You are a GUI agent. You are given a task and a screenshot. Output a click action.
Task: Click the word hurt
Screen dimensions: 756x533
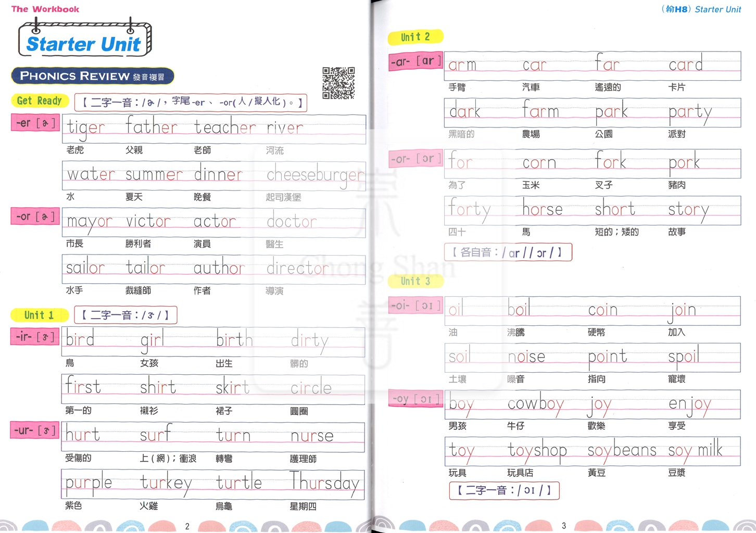83,433
